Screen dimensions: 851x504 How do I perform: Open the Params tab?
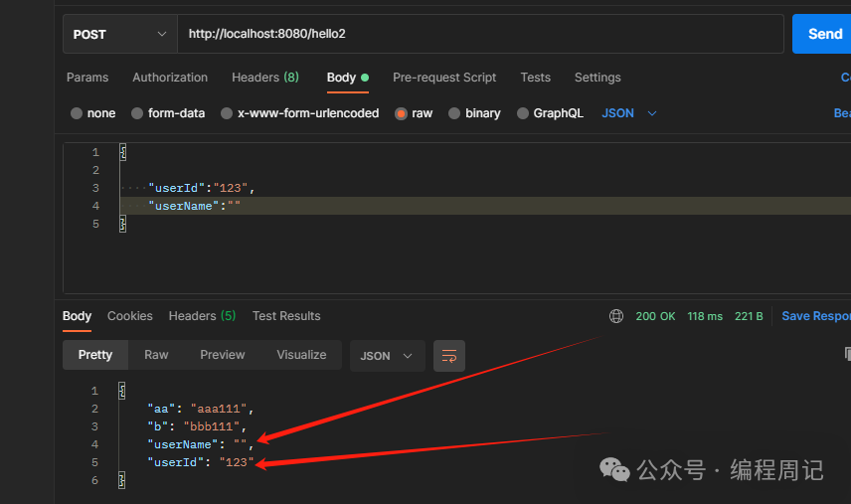coord(87,77)
